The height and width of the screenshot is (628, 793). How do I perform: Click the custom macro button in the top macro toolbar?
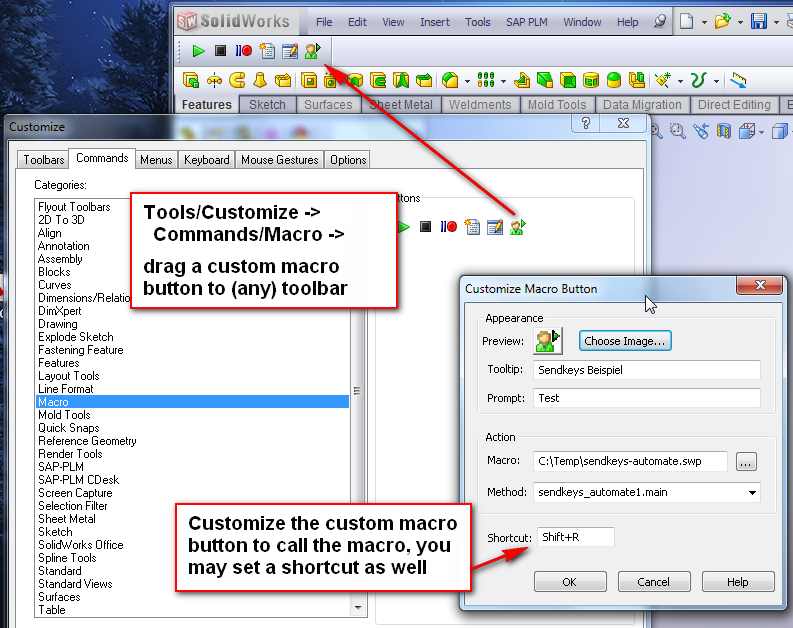313,51
